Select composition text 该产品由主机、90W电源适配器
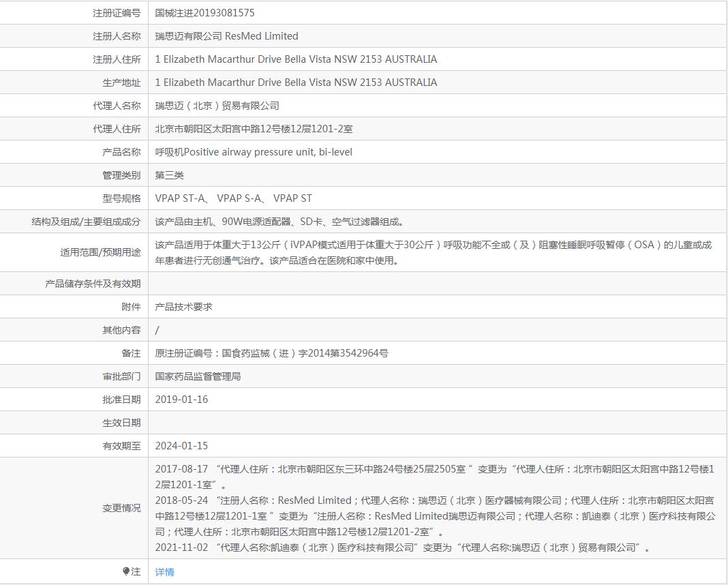The height and width of the screenshot is (585, 728). coord(280,222)
